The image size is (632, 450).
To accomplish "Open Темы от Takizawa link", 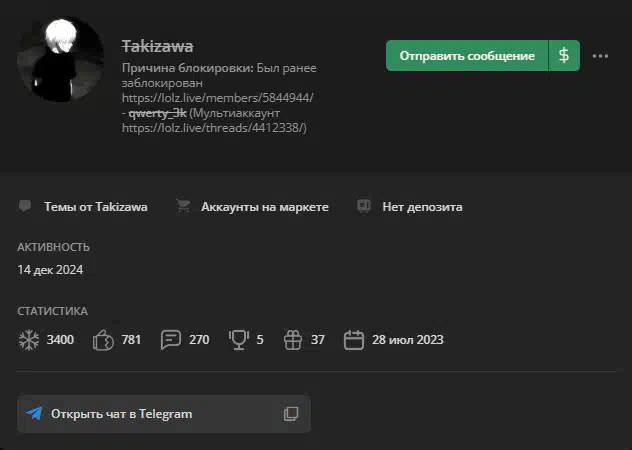I will (96, 207).
